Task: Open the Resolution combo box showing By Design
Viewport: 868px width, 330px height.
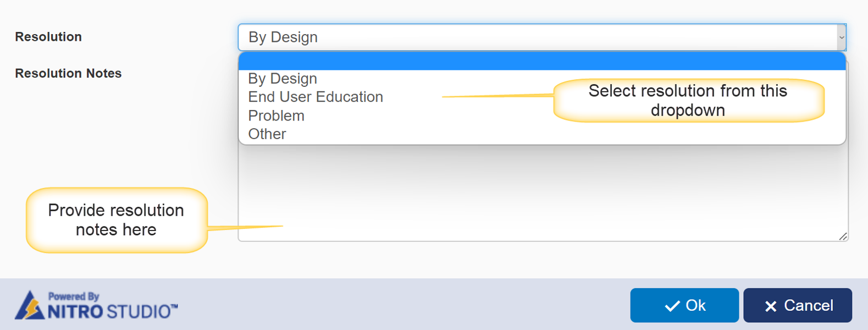Action: tap(539, 37)
